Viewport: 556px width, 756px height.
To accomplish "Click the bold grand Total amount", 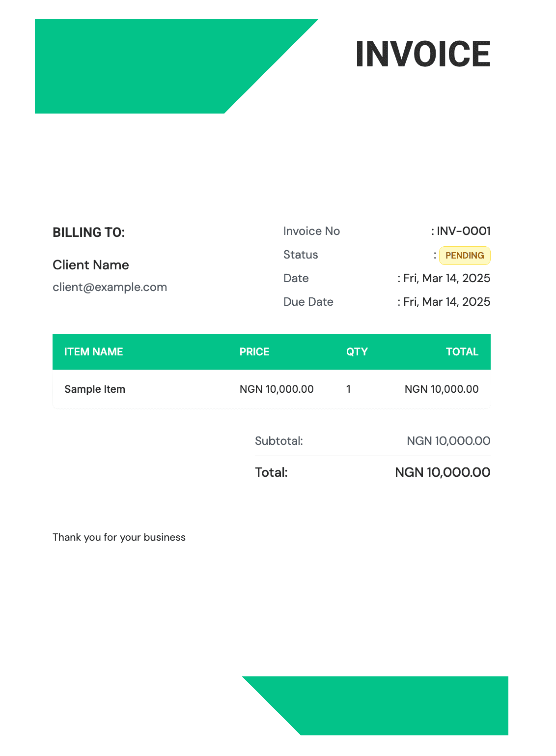I will click(443, 472).
